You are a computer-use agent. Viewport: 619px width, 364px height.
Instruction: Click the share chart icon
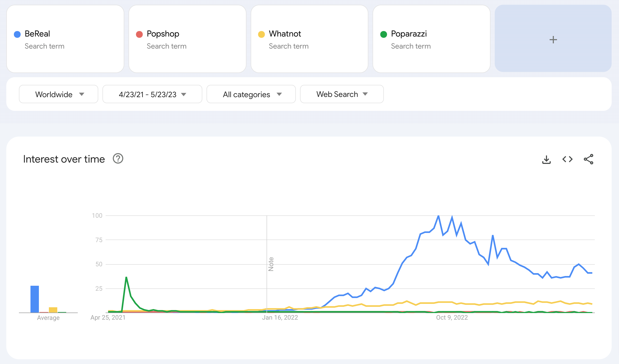click(589, 159)
